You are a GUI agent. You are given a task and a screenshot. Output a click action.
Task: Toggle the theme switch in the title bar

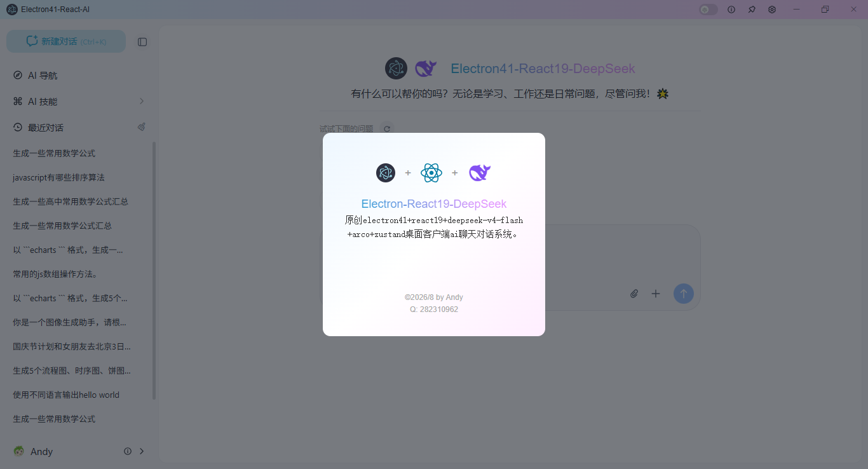709,10
